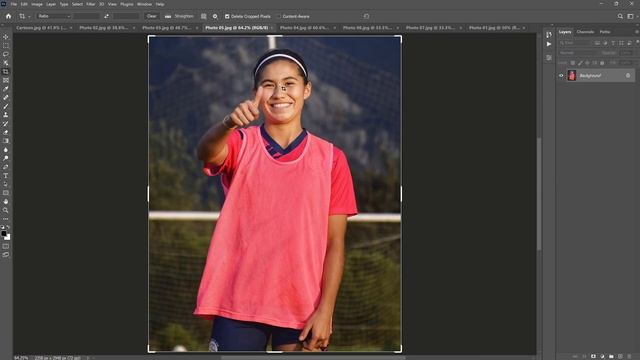Click the Straighten tool icon

tap(168, 16)
